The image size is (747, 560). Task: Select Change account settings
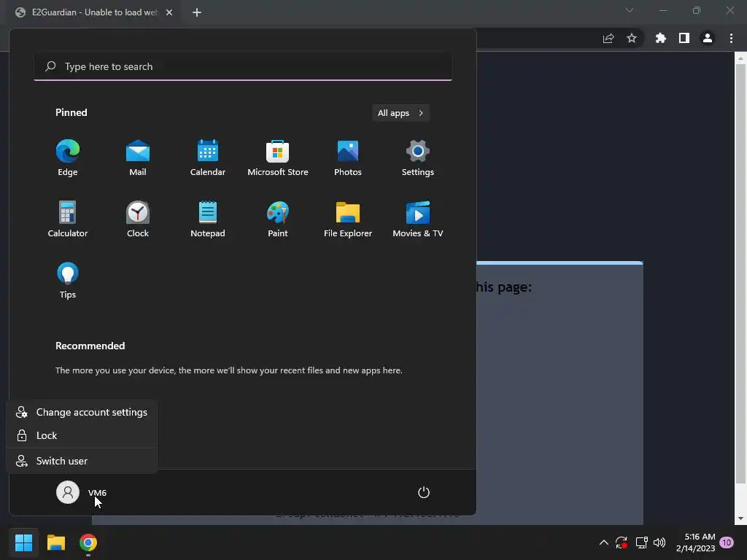coord(82,413)
